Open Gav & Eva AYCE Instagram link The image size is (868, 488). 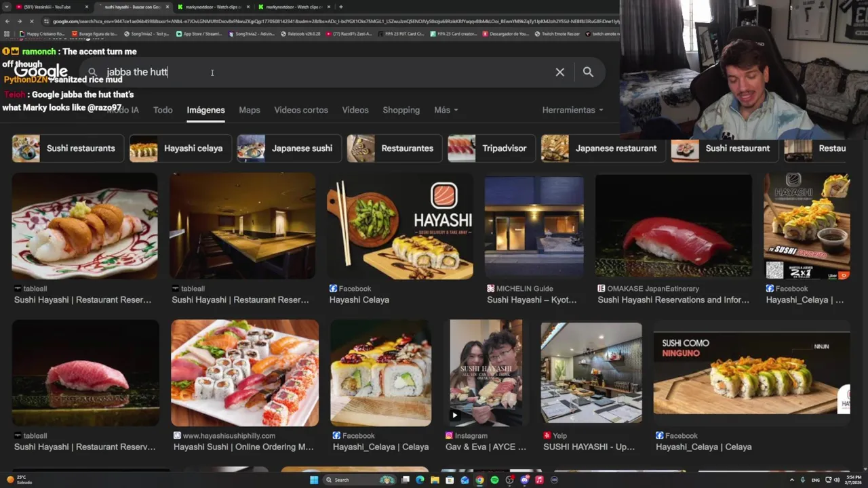tap(486, 447)
